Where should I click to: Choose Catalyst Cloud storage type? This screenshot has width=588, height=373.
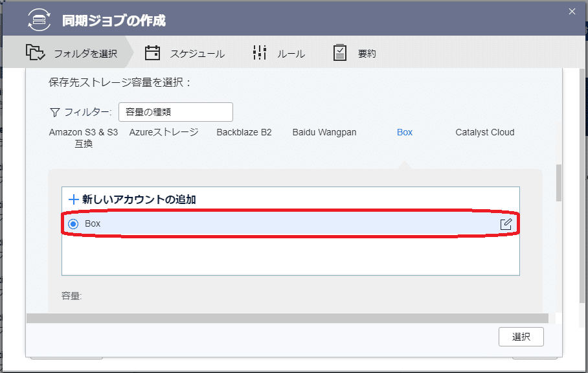485,132
